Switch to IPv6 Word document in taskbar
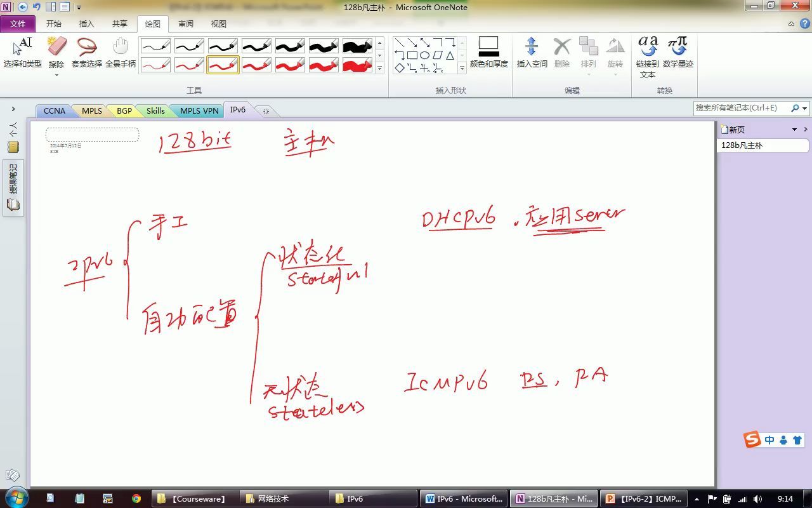Image resolution: width=812 pixels, height=508 pixels. click(465, 498)
